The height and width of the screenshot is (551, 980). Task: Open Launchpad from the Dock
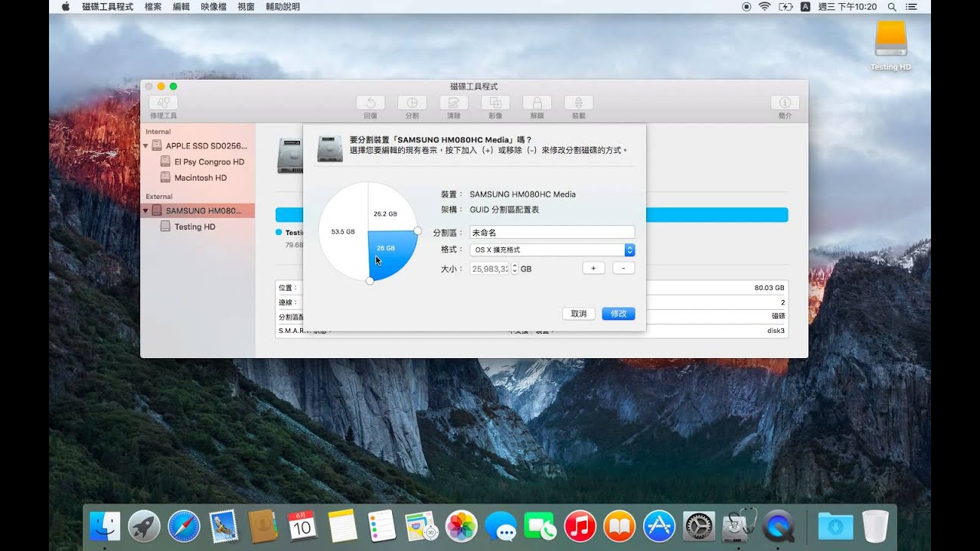(x=144, y=526)
